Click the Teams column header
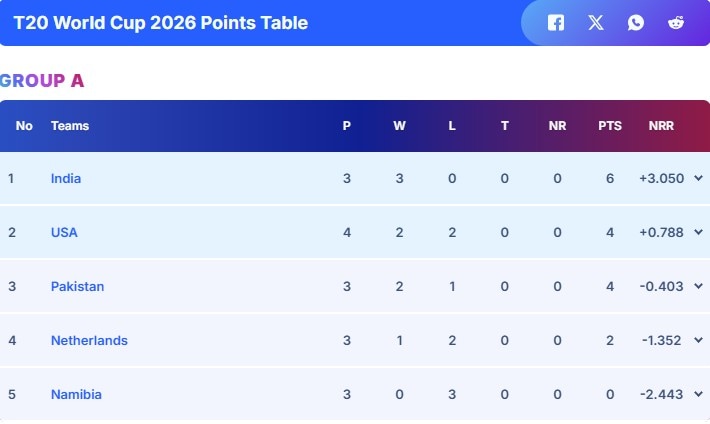Screen dimensions: 710x424 click(70, 126)
